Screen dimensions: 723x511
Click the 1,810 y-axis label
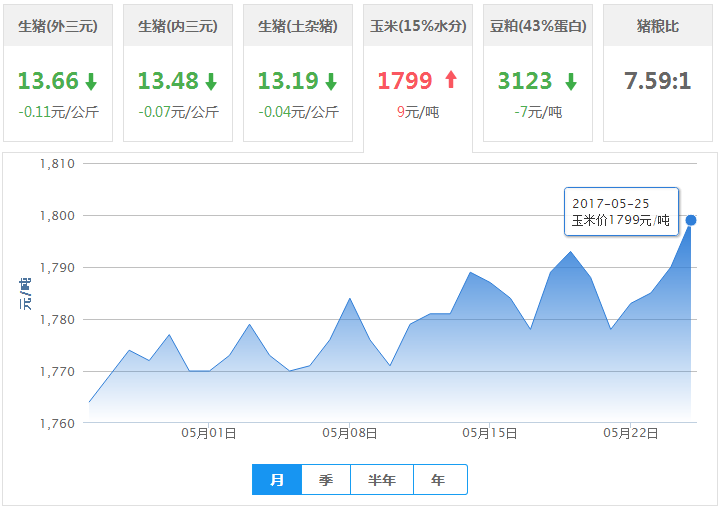(x=57, y=164)
